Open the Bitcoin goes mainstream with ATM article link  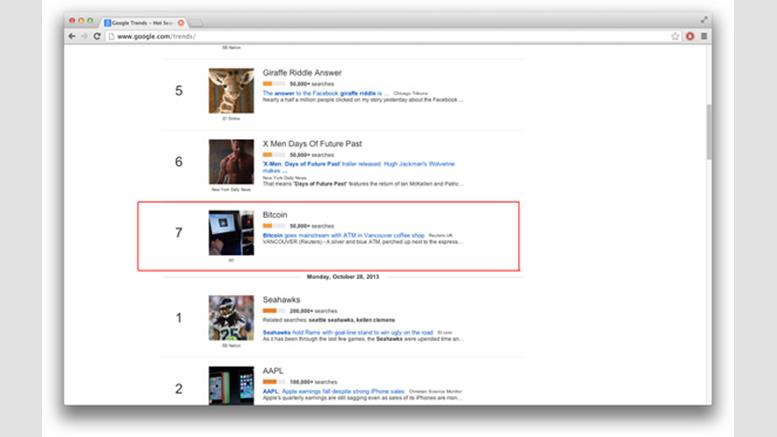[343, 235]
